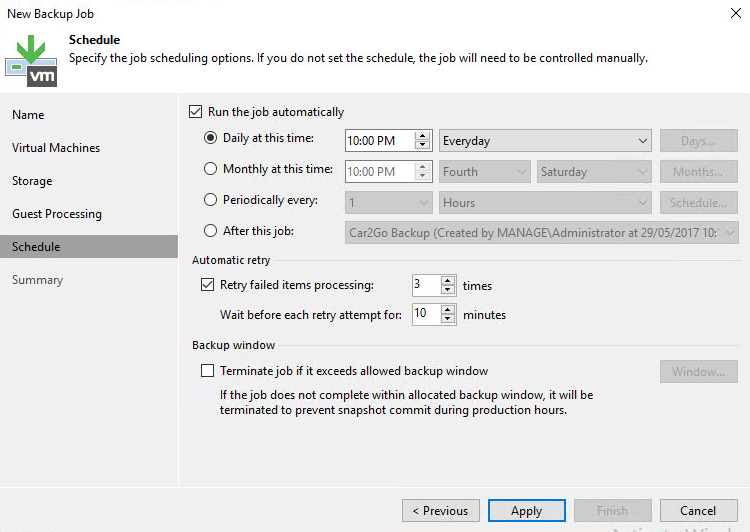
Task: Click the Window... button
Action: pyautogui.click(x=698, y=372)
